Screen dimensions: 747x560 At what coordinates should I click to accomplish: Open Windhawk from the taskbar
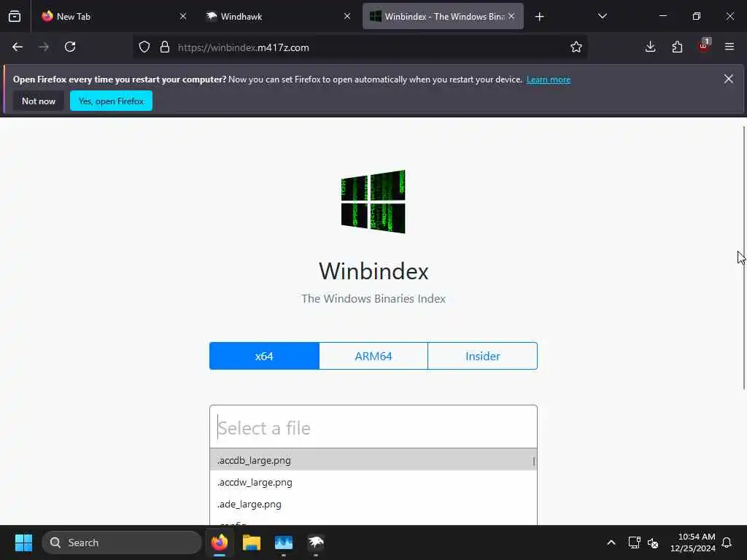coord(315,542)
